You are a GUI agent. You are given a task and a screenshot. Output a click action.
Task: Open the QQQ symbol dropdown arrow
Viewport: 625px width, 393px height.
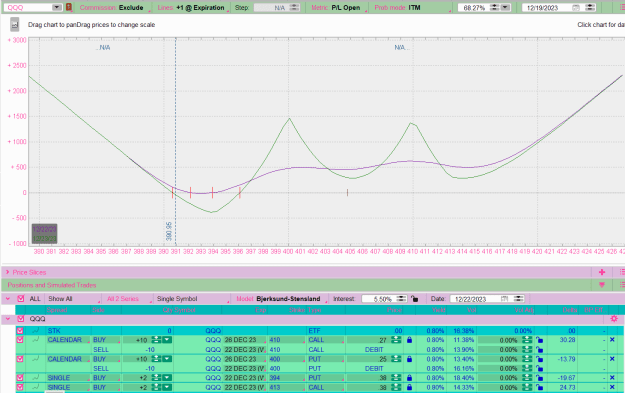57,7
